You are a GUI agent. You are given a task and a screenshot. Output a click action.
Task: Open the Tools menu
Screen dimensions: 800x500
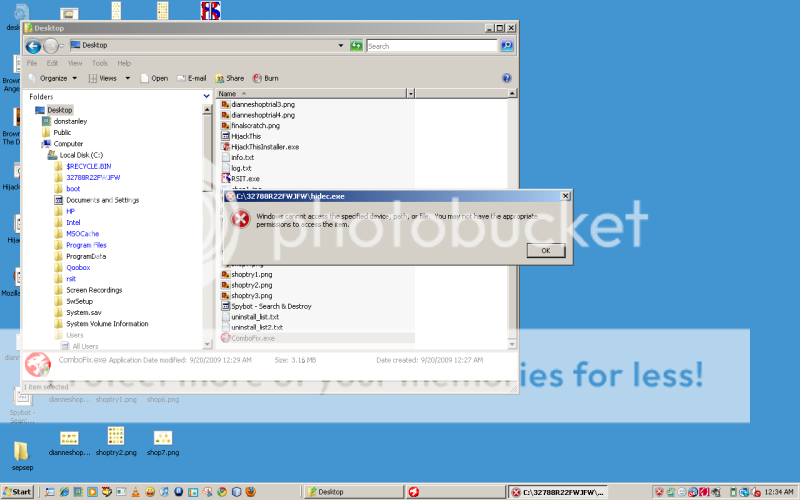coord(100,63)
